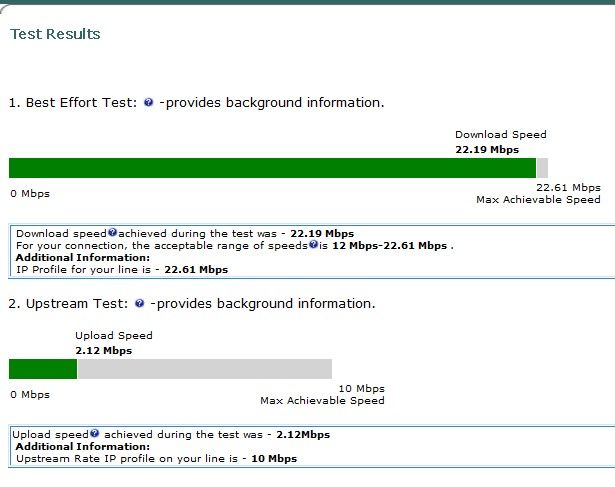Select the 'Test Results' heading

[x=55, y=34]
